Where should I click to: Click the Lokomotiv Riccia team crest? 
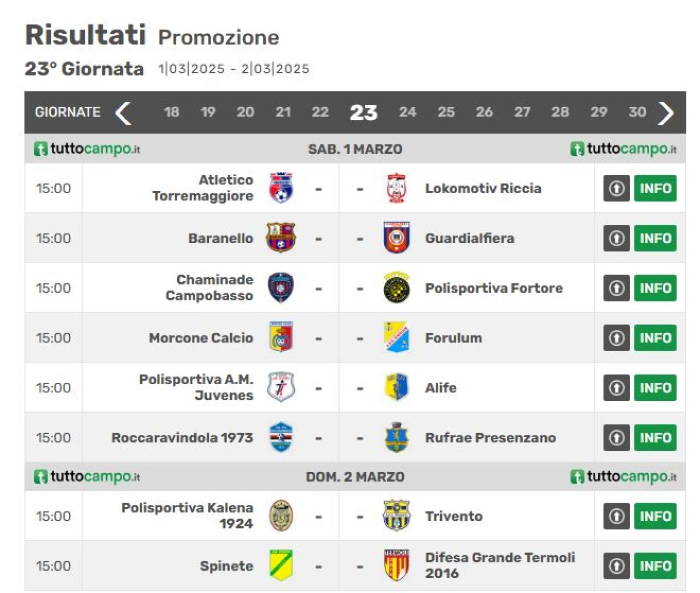[396, 188]
